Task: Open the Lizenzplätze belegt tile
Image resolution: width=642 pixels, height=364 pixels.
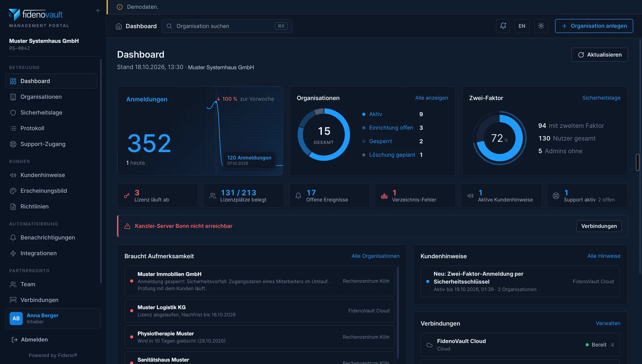Action: click(x=244, y=195)
